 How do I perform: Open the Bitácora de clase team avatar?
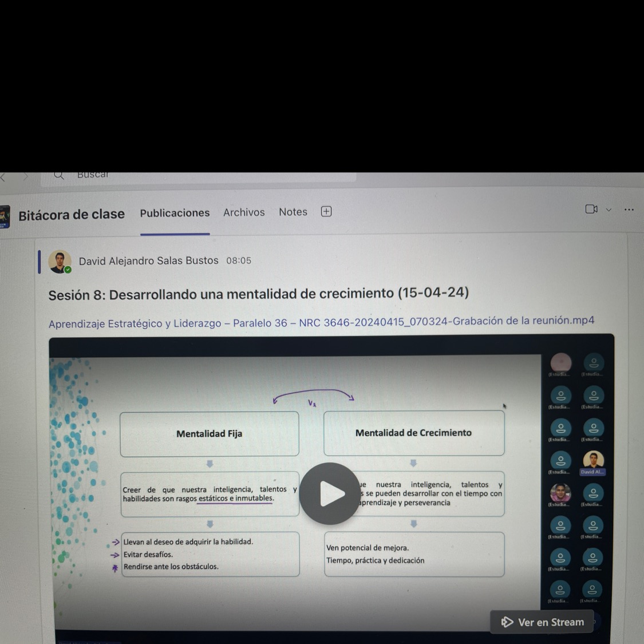point(5,218)
